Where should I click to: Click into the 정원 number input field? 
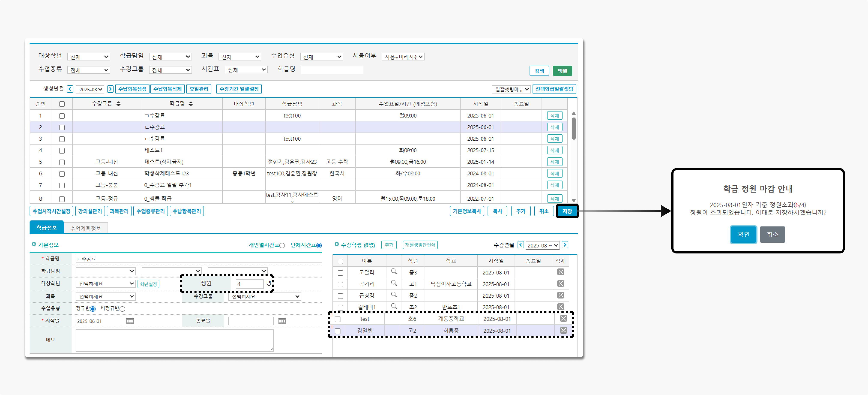tap(249, 284)
